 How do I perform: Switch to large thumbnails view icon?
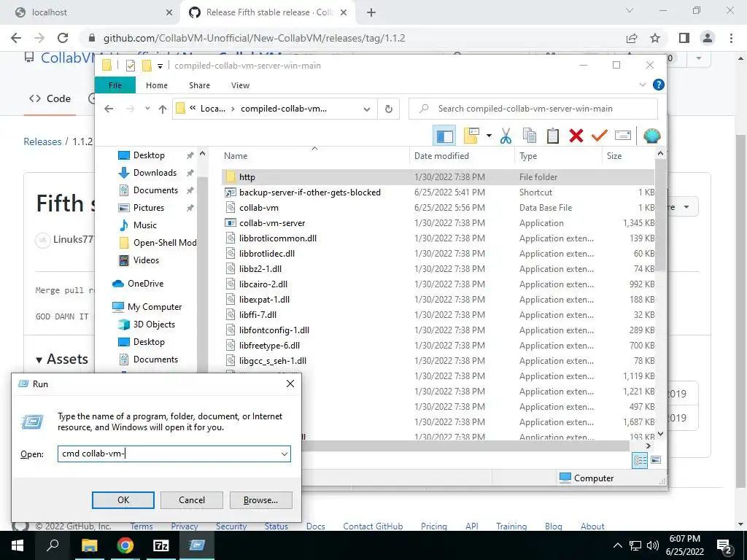(656, 460)
